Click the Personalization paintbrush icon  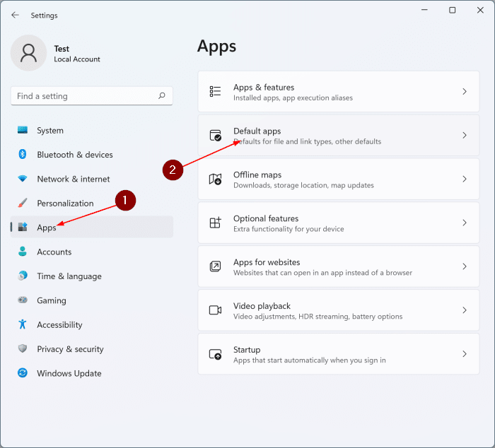click(x=23, y=203)
